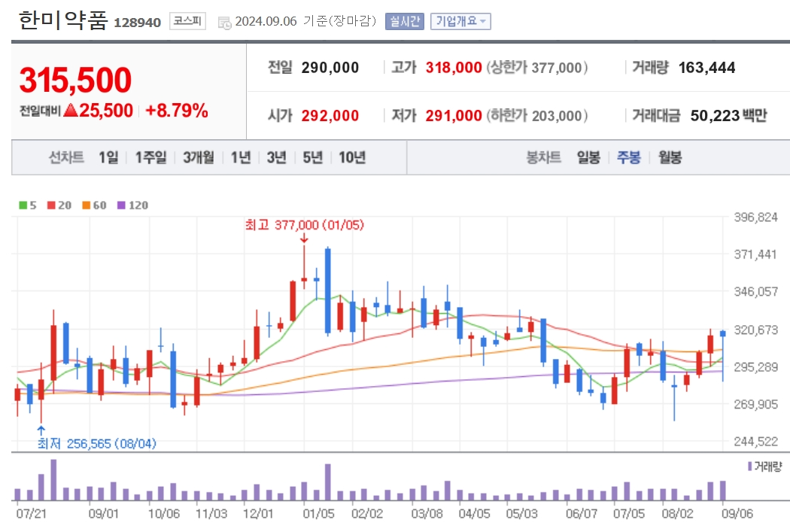The width and height of the screenshot is (790, 532).
Task: Click the 01/05 date axis label
Action: [x=318, y=513]
